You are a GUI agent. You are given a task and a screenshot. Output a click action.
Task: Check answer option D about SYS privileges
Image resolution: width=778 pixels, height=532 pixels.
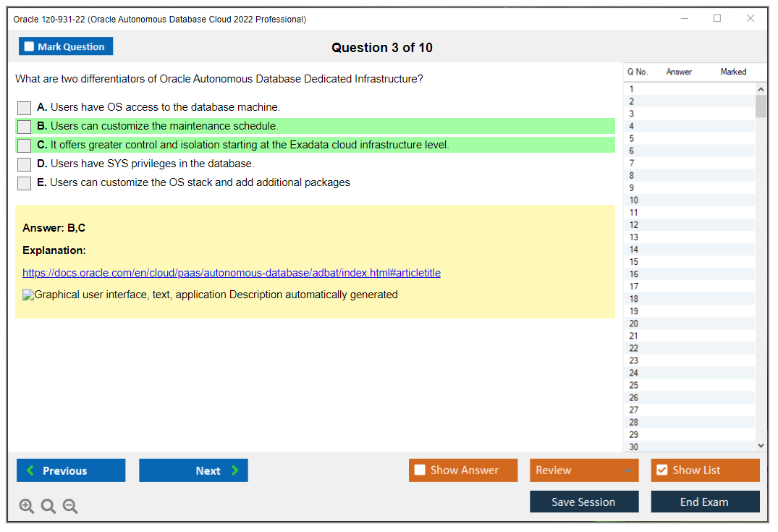[23, 164]
